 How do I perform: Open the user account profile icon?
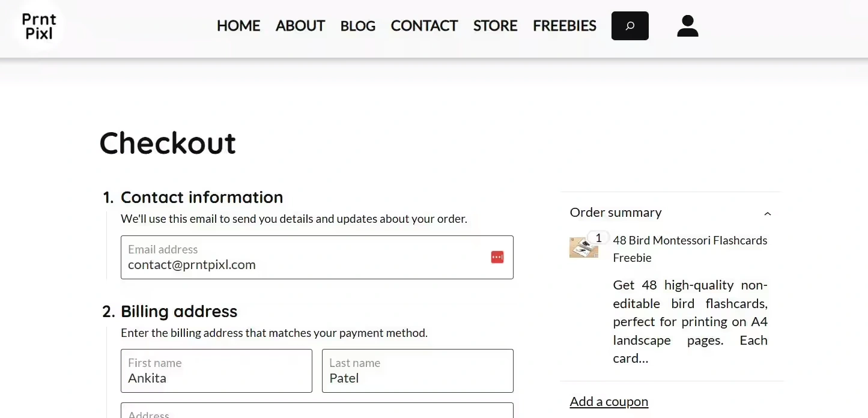pos(687,26)
